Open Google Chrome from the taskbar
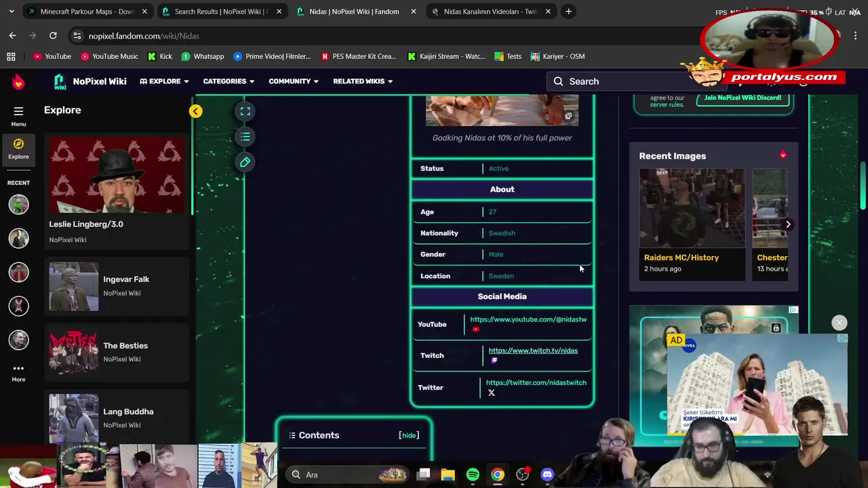Screen dimensions: 868x488 [x=498, y=474]
